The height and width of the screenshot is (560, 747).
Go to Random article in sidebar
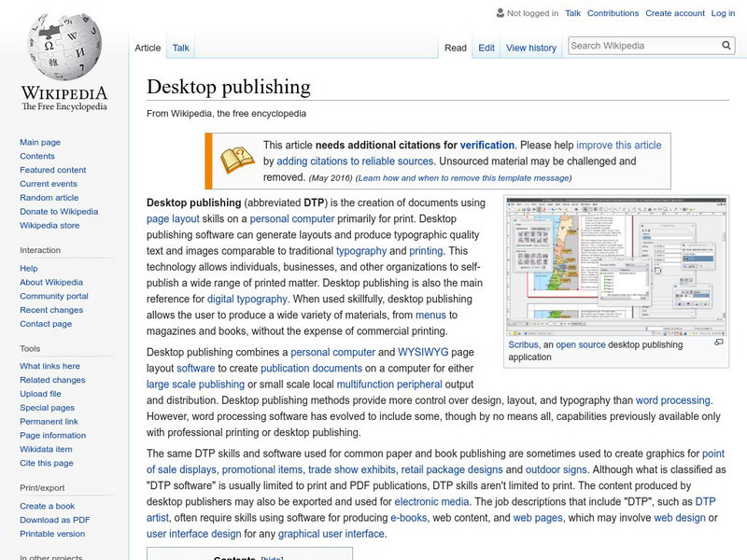coord(49,198)
